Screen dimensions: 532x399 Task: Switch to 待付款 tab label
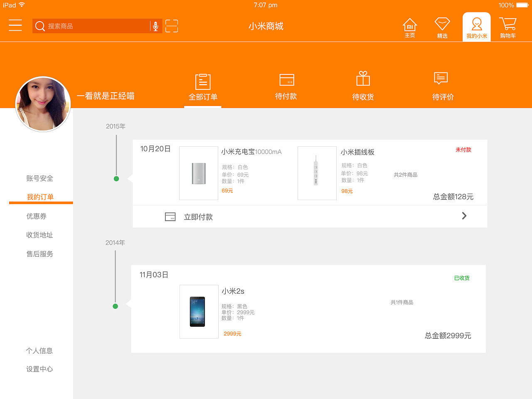pyautogui.click(x=286, y=96)
